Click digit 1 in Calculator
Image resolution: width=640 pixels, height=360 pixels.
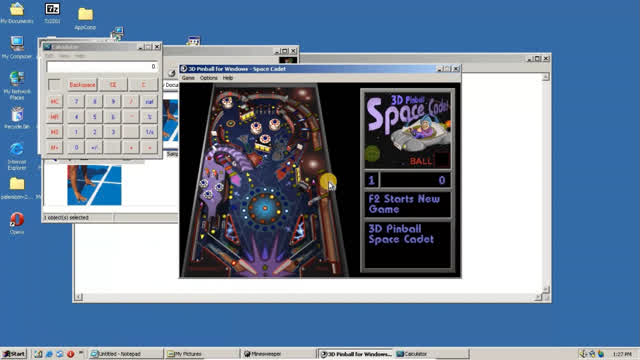76,132
